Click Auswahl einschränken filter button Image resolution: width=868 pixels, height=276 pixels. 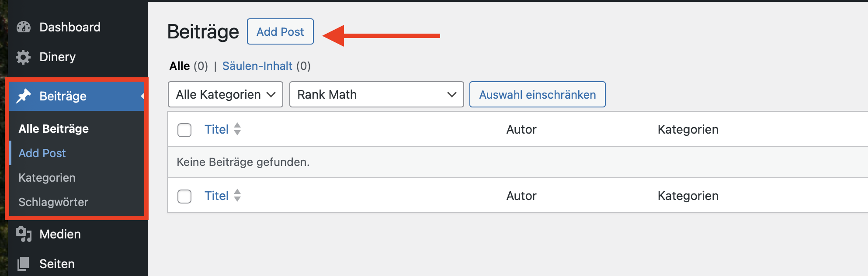[x=537, y=94]
